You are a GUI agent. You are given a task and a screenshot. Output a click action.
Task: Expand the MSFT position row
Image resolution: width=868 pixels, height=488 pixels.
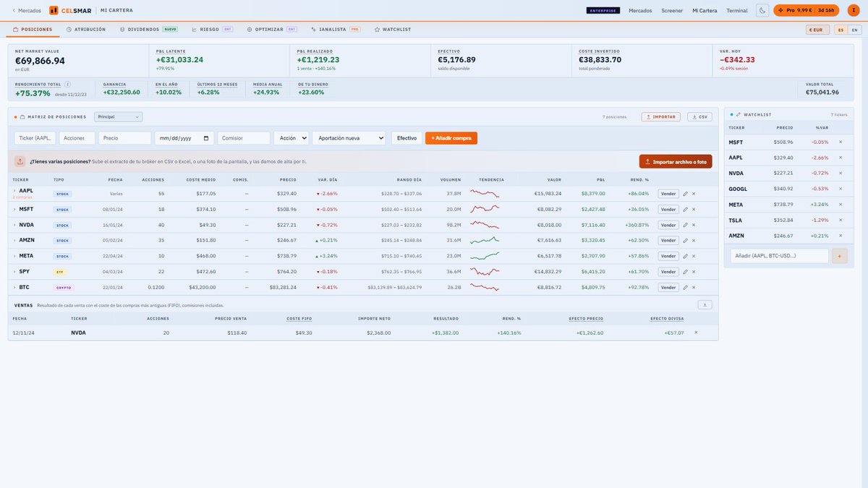click(x=14, y=210)
